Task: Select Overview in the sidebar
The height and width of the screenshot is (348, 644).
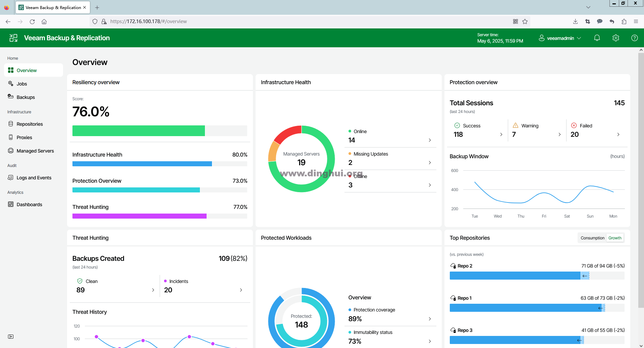Action: tap(34, 70)
